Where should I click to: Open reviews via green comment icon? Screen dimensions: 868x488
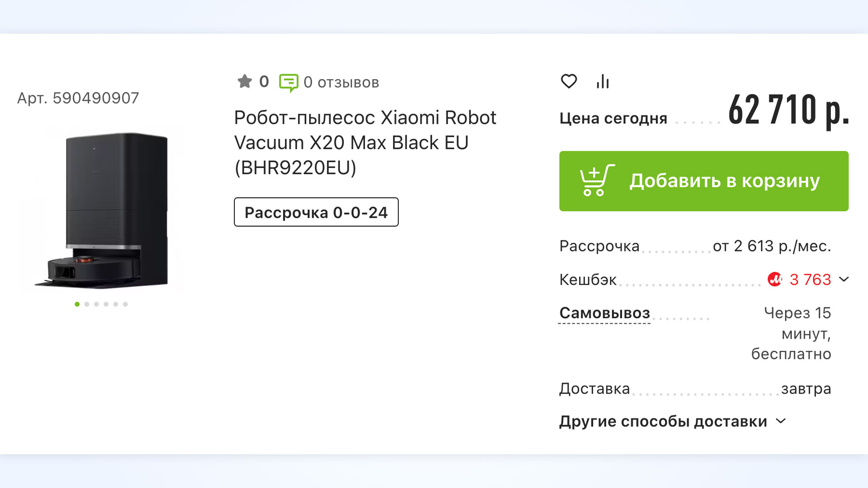click(288, 82)
